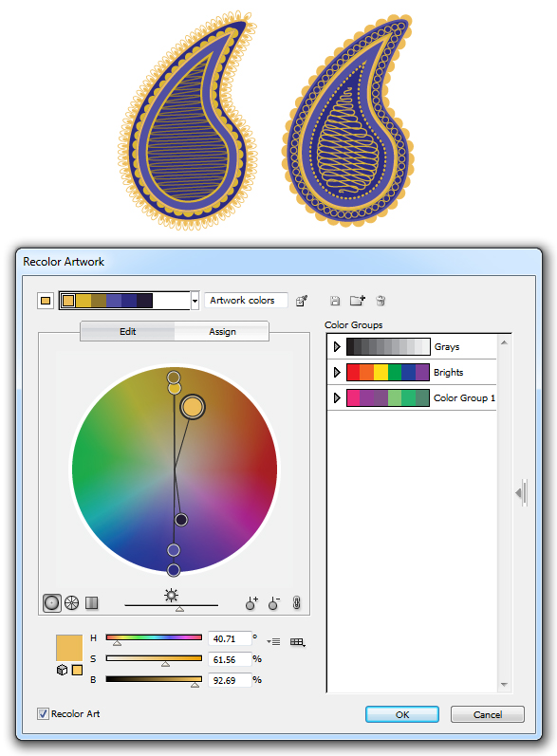Click the Cancel button
The height and width of the screenshot is (756, 557).
coord(488,714)
